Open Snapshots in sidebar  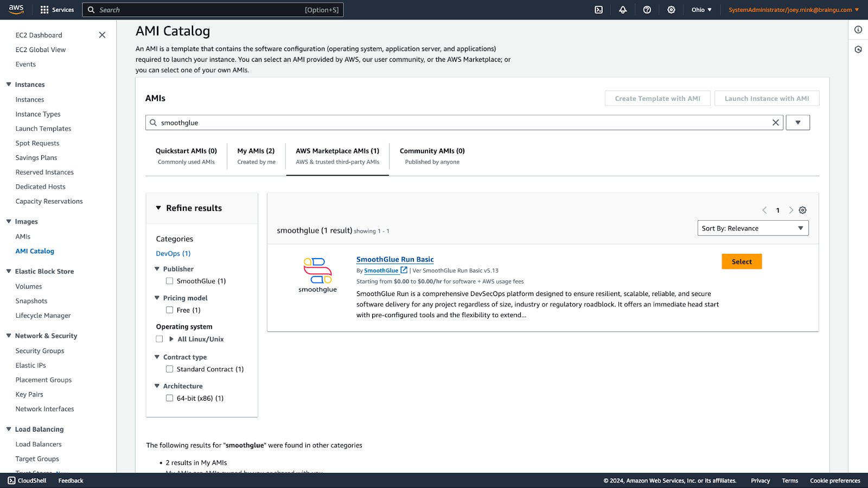tap(31, 301)
